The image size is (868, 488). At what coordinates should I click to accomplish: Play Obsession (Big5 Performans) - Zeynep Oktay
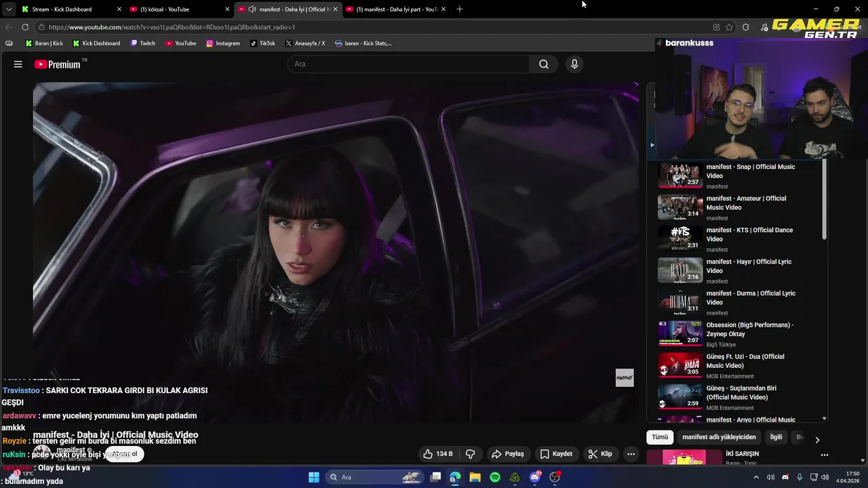[x=739, y=334]
